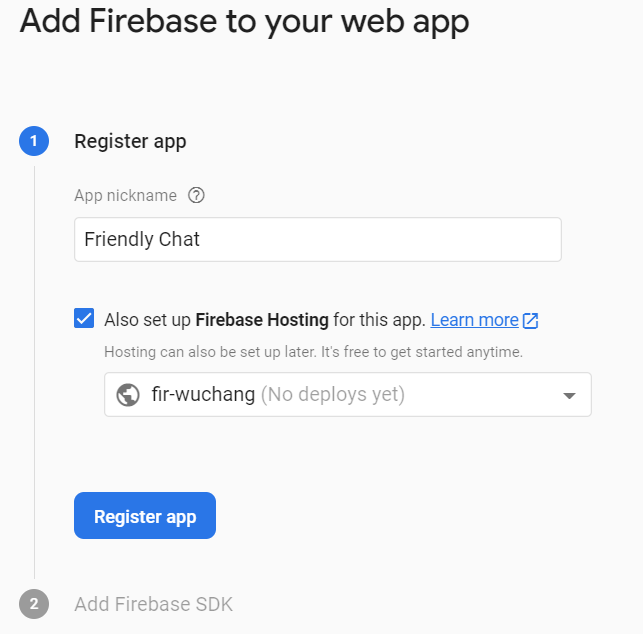The height and width of the screenshot is (634, 643).
Task: Click the dropdown arrow on the hosting site selector
Action: (x=569, y=396)
